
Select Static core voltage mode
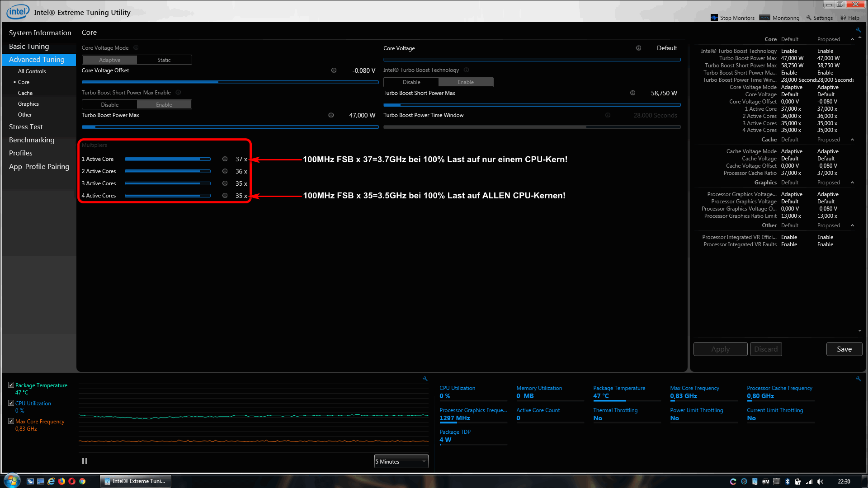[x=164, y=60]
